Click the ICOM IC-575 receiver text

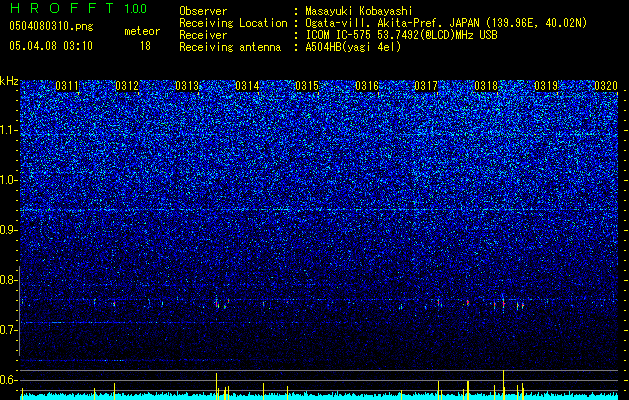[x=401, y=35]
